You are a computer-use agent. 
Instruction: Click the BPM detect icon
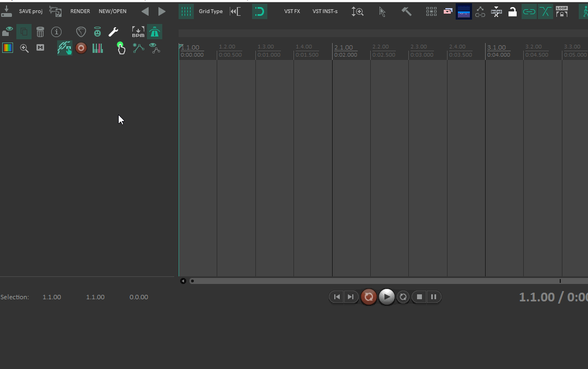tap(138, 32)
